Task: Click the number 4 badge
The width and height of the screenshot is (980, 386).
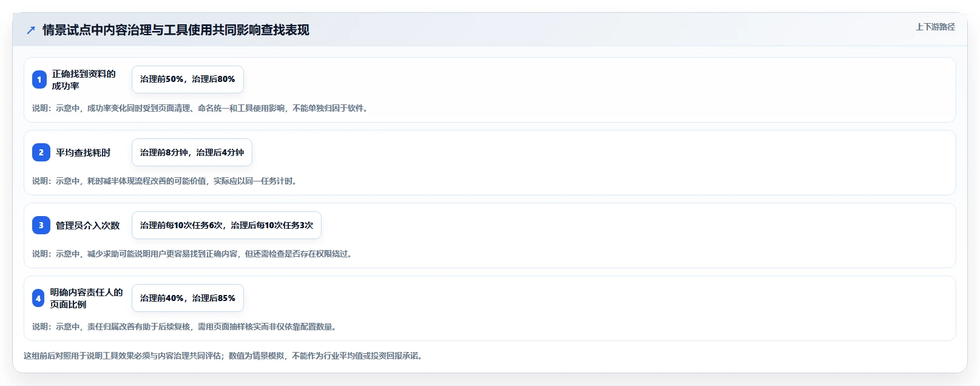Action: [x=38, y=298]
